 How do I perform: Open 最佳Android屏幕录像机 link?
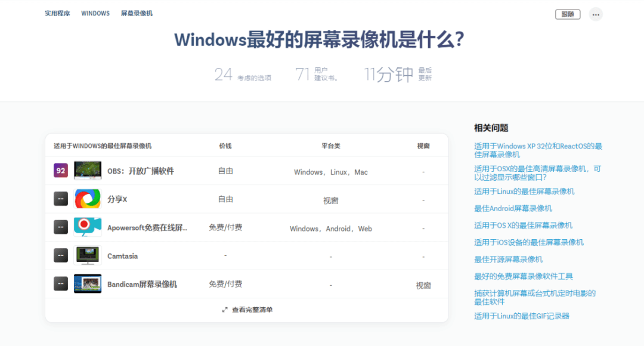pos(513,208)
